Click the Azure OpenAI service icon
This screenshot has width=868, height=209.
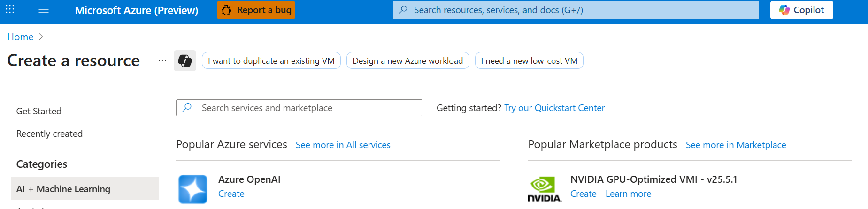193,189
